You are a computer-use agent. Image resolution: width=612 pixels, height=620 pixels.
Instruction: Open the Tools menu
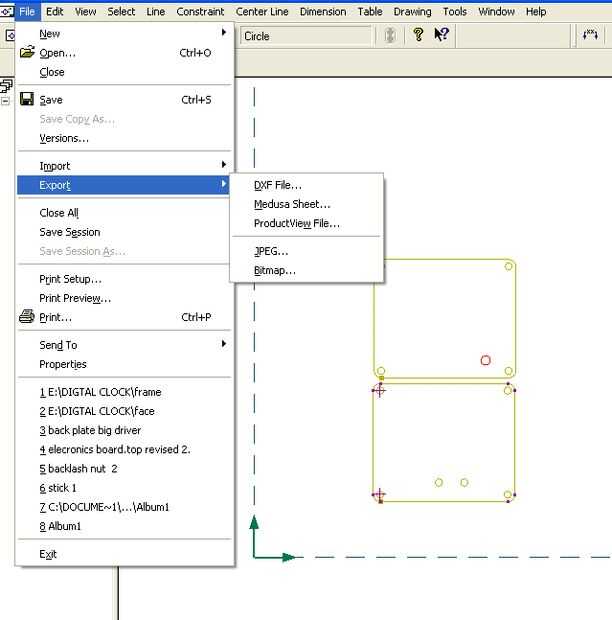coord(455,12)
